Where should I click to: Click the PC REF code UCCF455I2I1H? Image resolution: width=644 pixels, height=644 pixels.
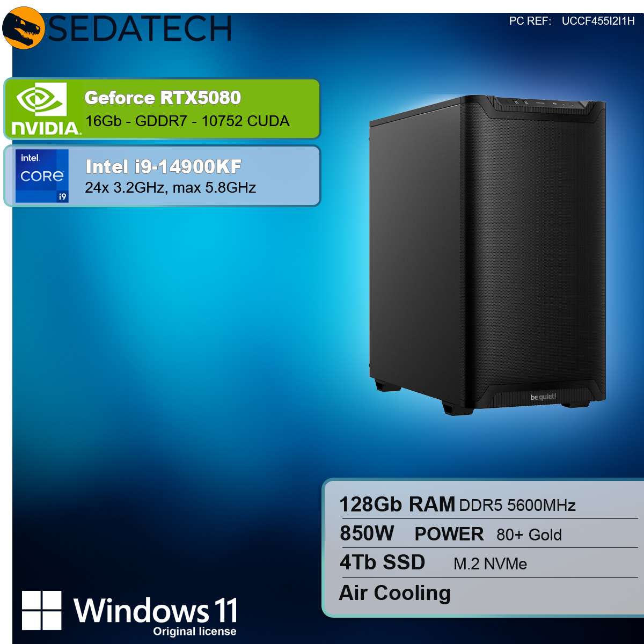[598, 21]
